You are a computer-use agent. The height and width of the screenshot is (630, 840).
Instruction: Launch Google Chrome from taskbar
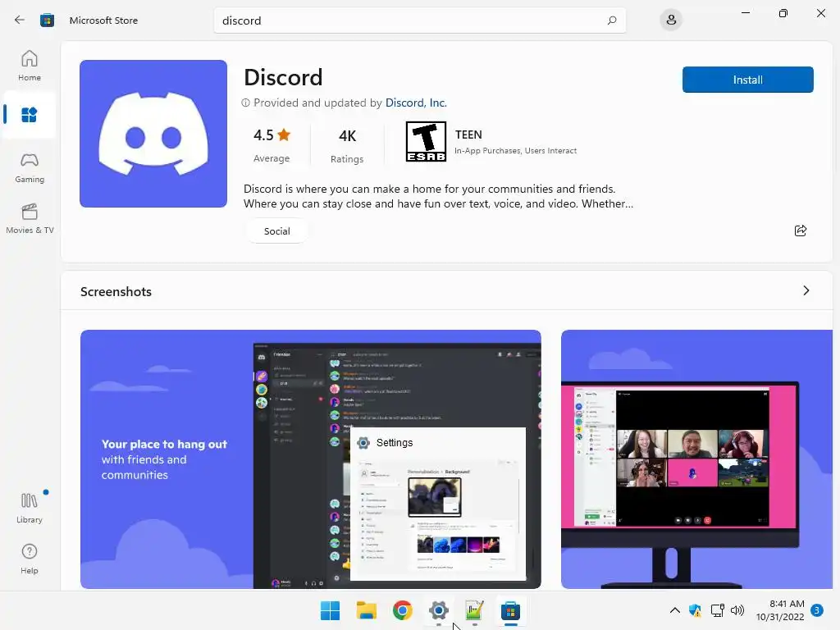[x=402, y=610]
